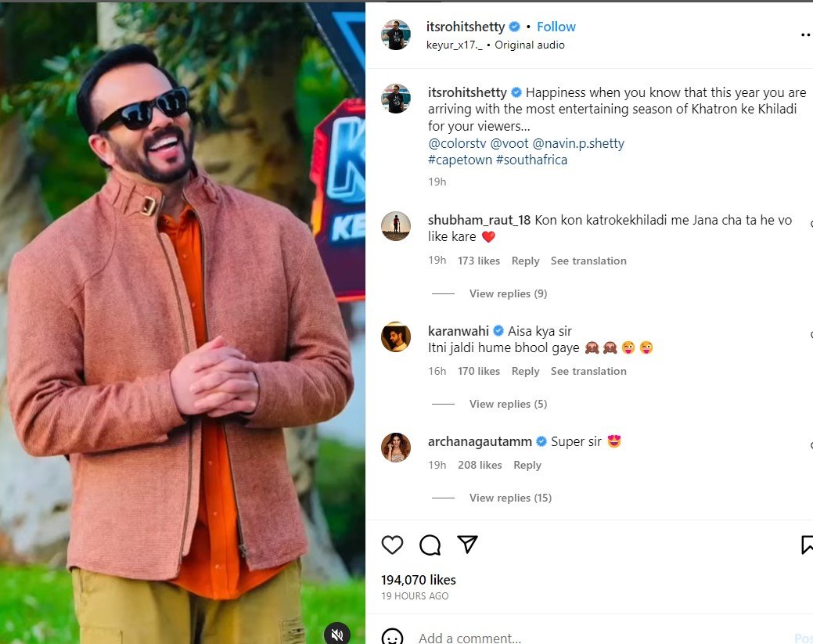Save the post with the bookmark icon
This screenshot has height=644, width=813.
[x=807, y=545]
